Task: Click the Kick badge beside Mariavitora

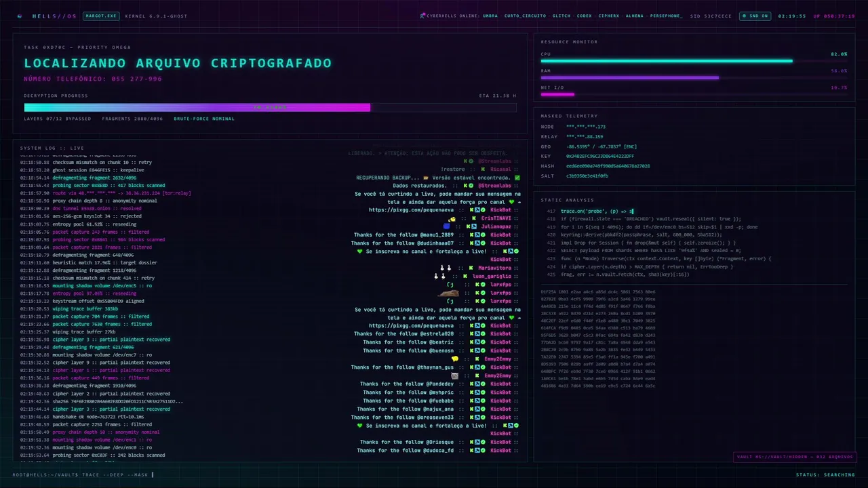Action: click(x=471, y=268)
